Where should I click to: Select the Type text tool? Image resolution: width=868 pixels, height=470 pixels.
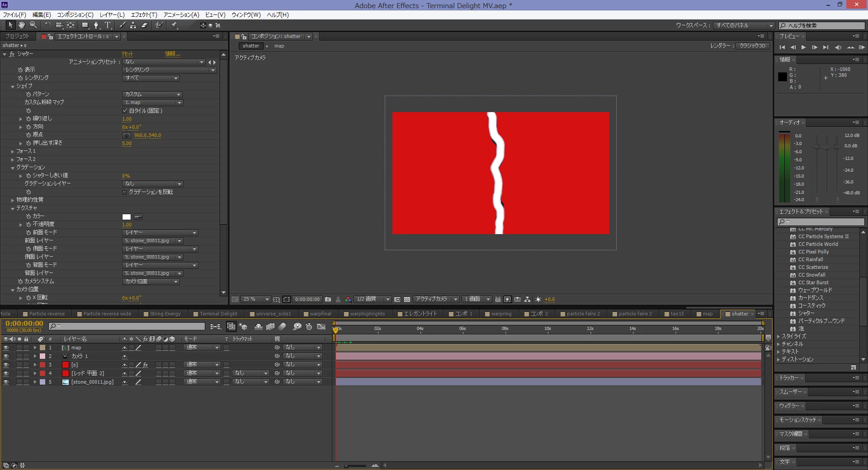[108, 25]
